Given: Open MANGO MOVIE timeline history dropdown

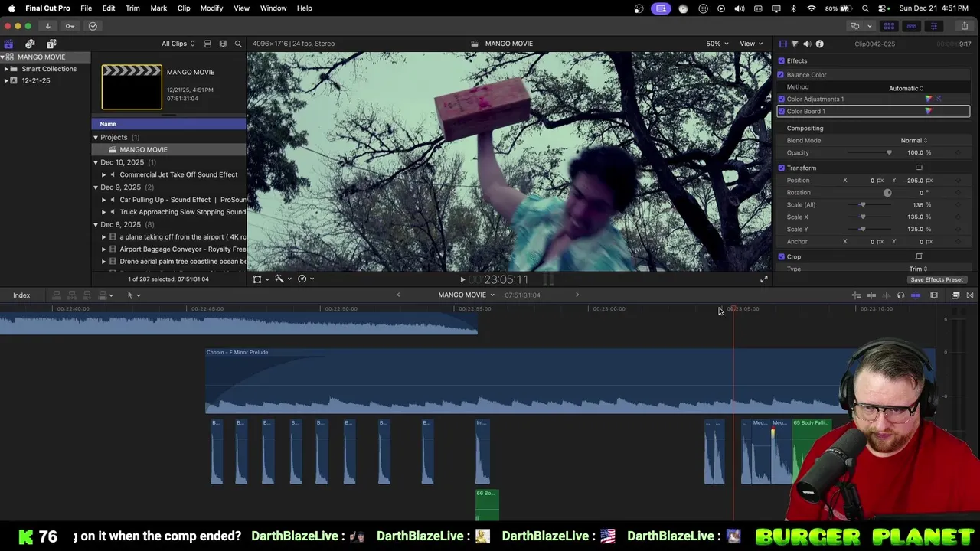Looking at the screenshot, I should pos(466,295).
